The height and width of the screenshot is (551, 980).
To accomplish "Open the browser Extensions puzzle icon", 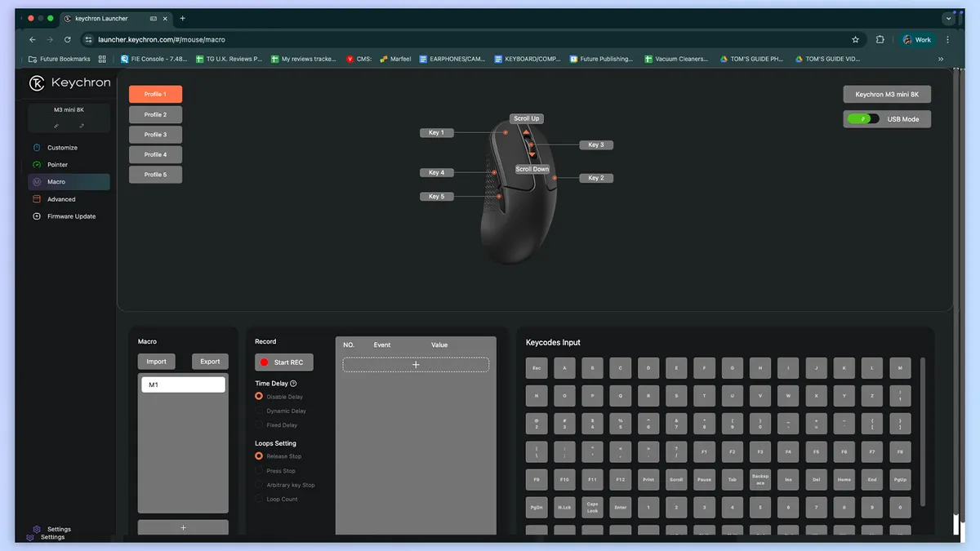I will [880, 39].
